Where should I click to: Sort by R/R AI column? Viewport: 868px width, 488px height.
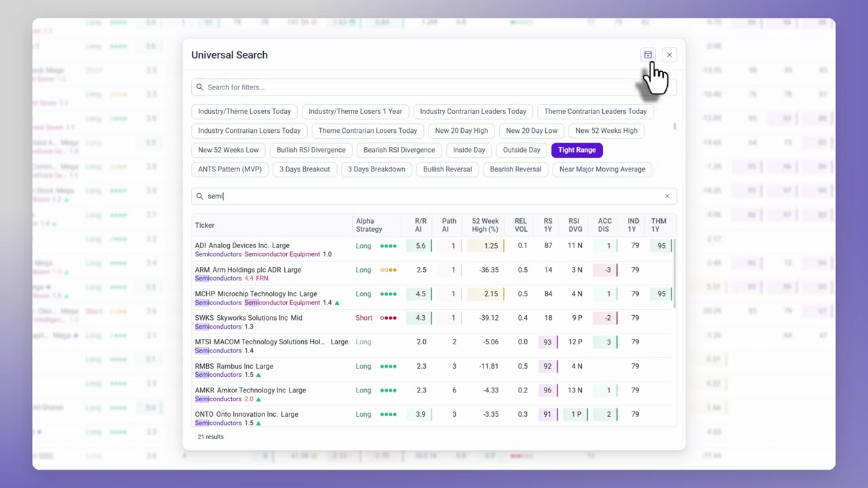point(420,225)
